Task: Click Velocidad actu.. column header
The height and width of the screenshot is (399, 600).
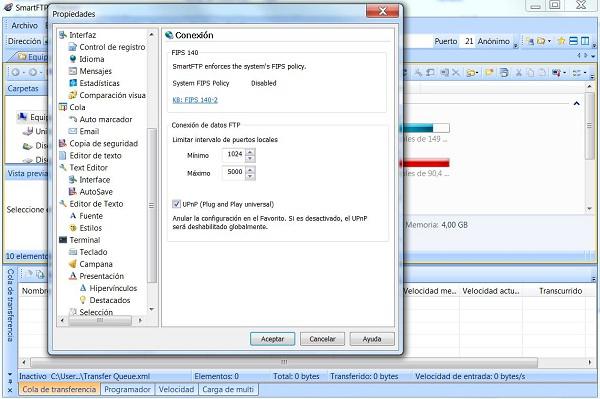Action: [491, 291]
